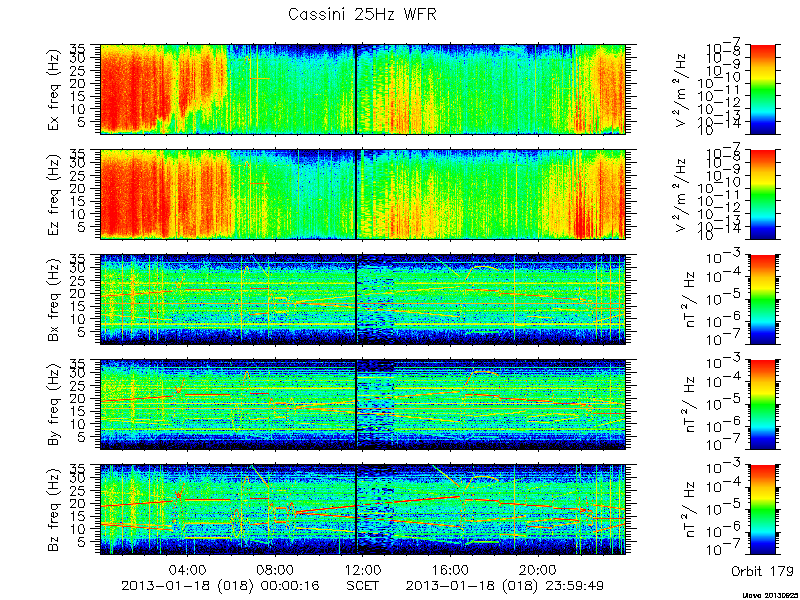Click the 'Orbit 179' label
This screenshot has height=600, width=800.
click(x=762, y=571)
